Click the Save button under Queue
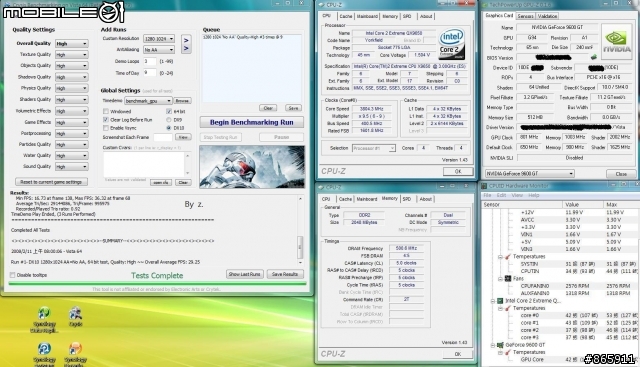Viewport: 640px width, 367px height. tap(293, 108)
